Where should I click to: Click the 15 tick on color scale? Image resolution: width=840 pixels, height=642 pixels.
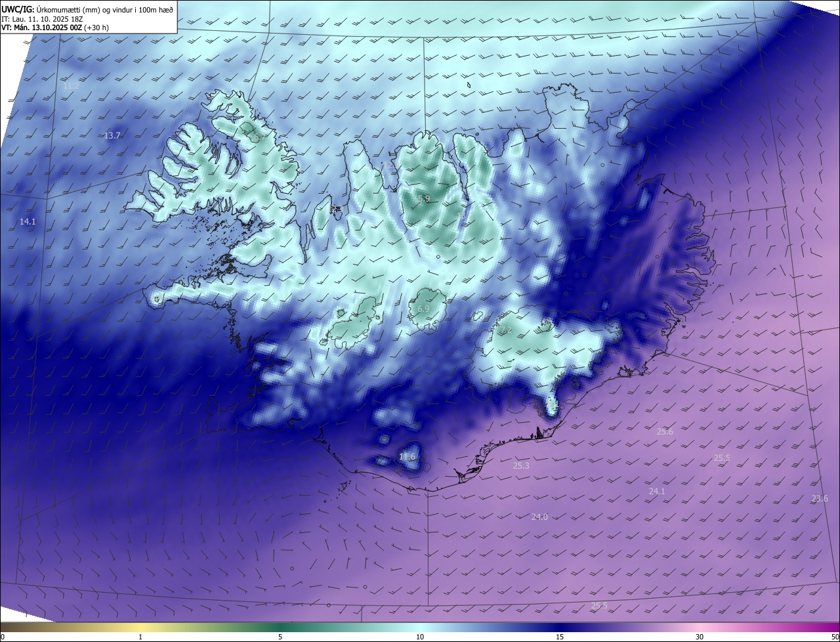[x=560, y=637]
